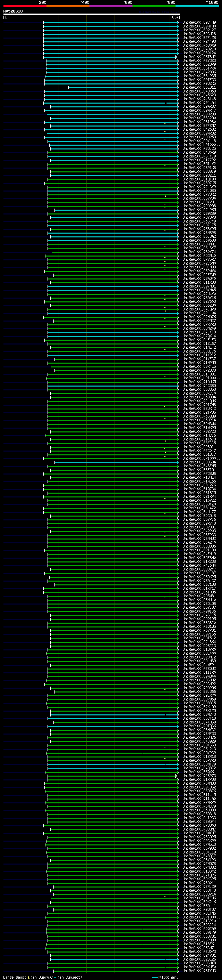The width and height of the screenshot is (222, 980).
Task: Click the UniRef100_Q43058 label
Action: click(x=199, y=91)
